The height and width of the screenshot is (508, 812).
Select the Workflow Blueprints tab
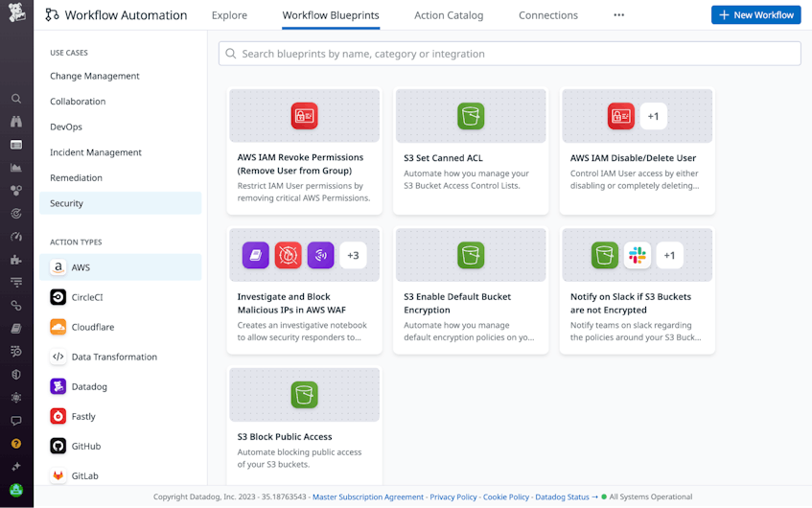coord(331,15)
